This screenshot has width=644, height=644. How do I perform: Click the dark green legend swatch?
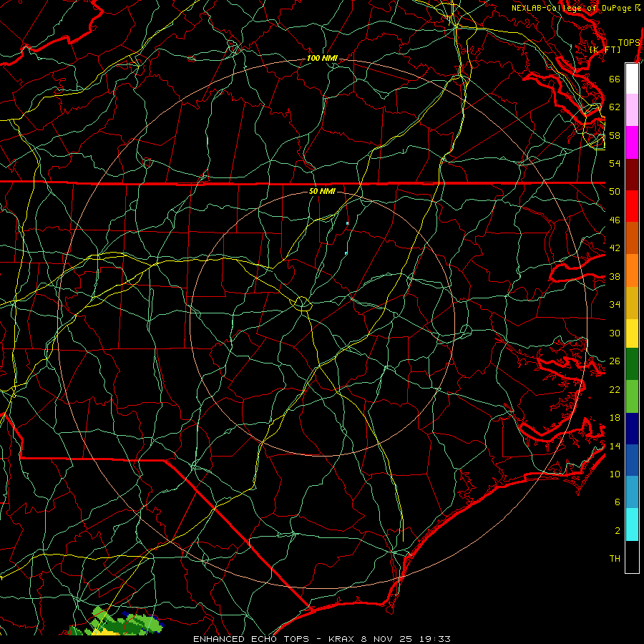[x=632, y=364]
